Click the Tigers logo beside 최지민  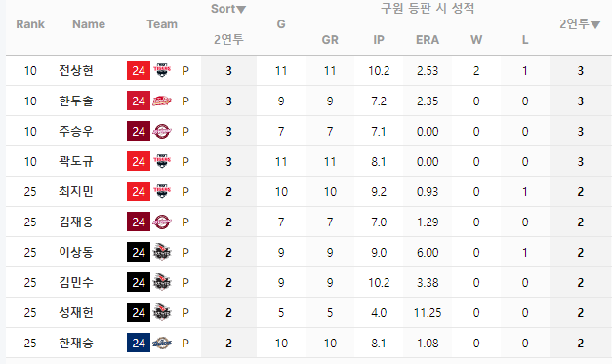pos(162,191)
